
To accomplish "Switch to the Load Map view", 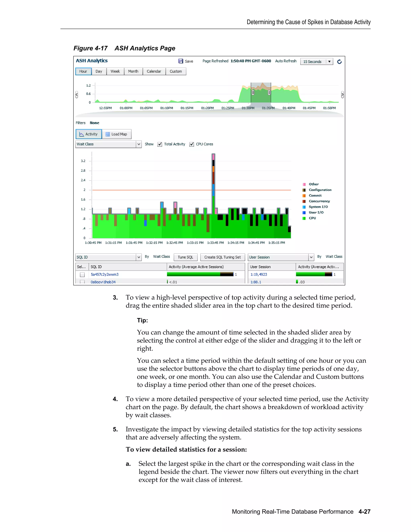I will coord(117,134).
